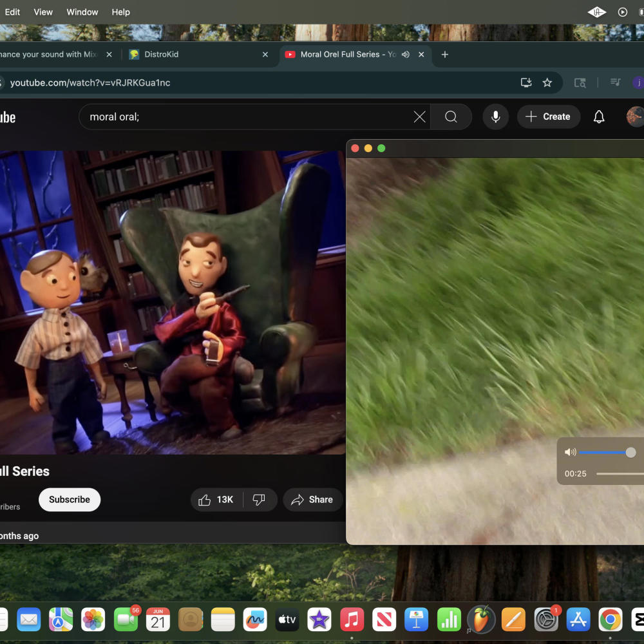Bookmark this page with the star icon
This screenshot has height=644, width=644.
pyautogui.click(x=547, y=82)
